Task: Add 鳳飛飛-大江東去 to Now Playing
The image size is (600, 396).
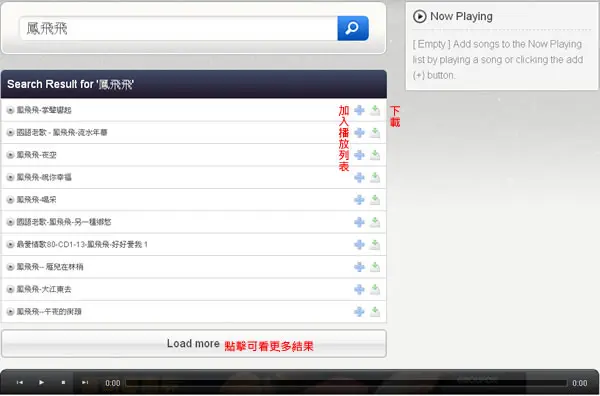Action: (x=359, y=289)
